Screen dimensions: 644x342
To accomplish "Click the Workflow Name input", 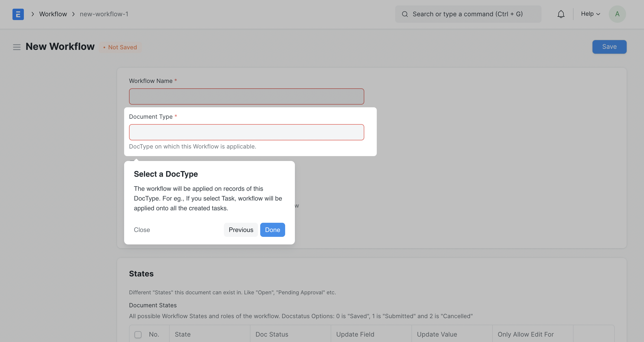I will coord(246,96).
